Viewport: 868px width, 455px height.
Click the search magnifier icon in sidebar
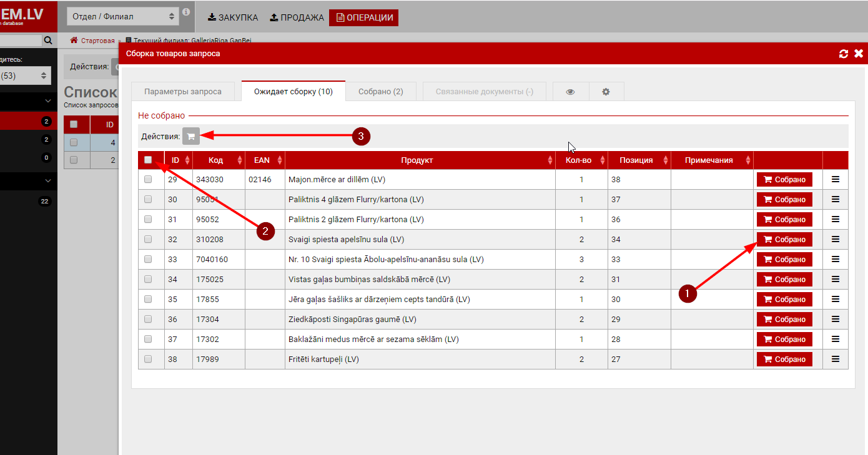click(48, 41)
